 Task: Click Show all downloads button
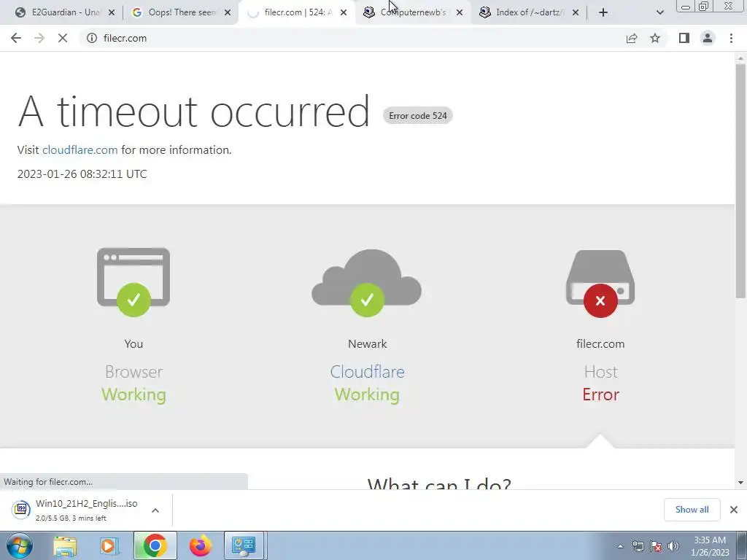[692, 510]
